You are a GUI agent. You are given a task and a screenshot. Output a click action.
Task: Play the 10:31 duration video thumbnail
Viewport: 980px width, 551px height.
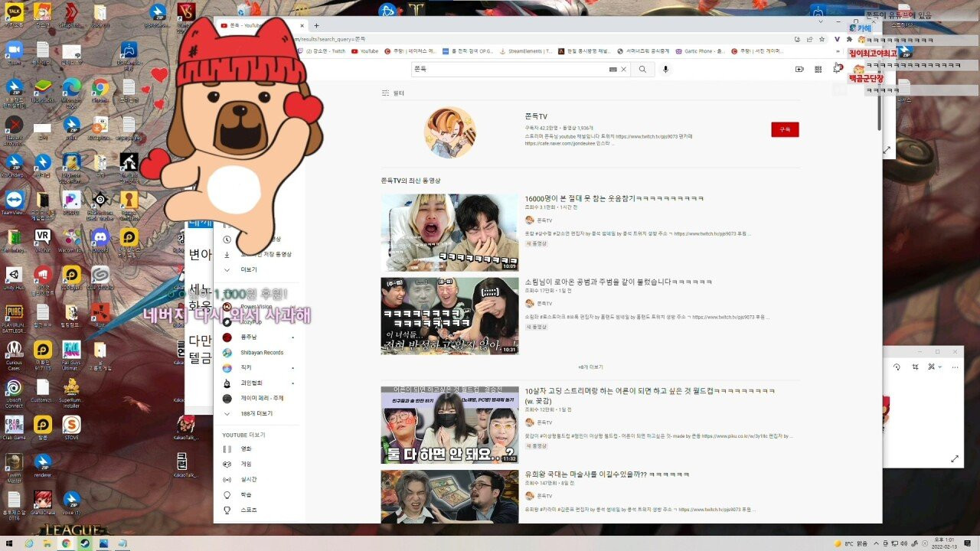pyautogui.click(x=449, y=315)
